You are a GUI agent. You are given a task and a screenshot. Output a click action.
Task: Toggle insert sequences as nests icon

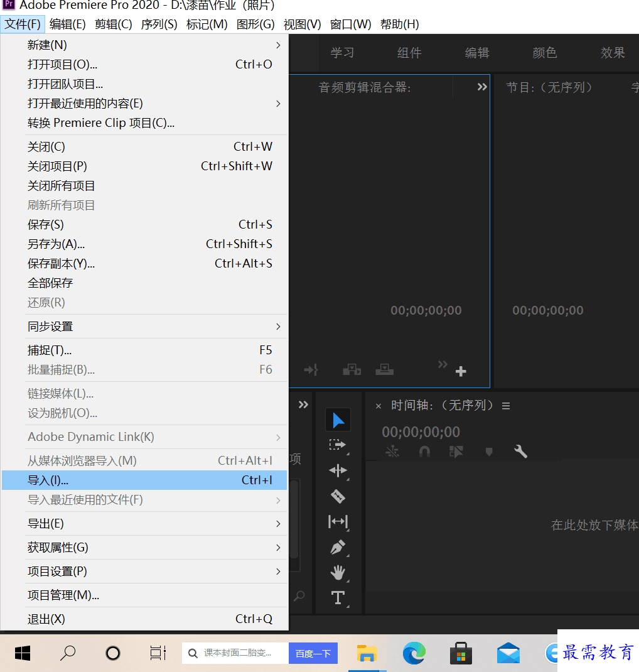[392, 452]
